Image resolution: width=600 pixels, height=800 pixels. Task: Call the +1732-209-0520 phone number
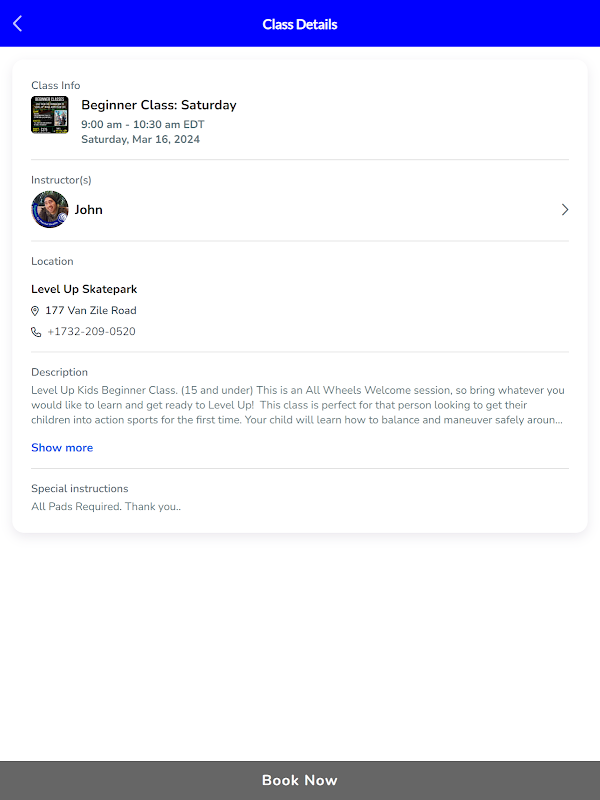[91, 332]
